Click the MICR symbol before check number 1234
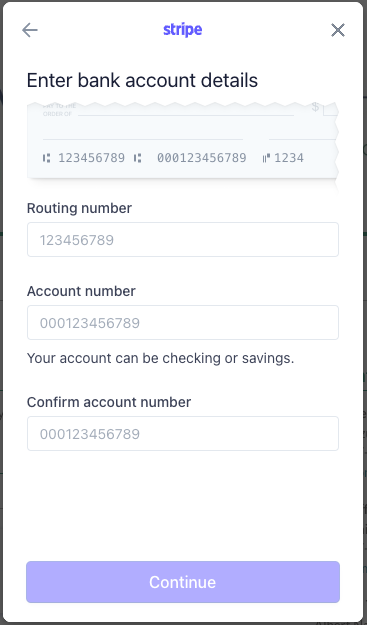 (x=266, y=158)
